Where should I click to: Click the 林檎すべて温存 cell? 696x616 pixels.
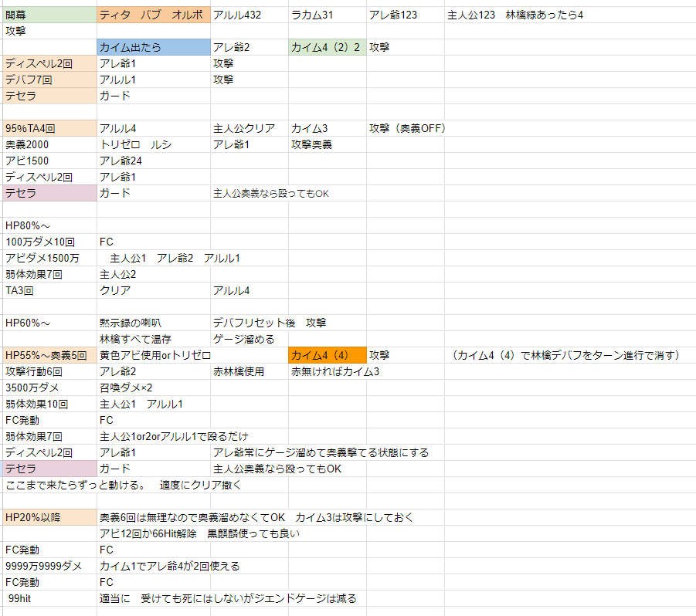pos(154,340)
